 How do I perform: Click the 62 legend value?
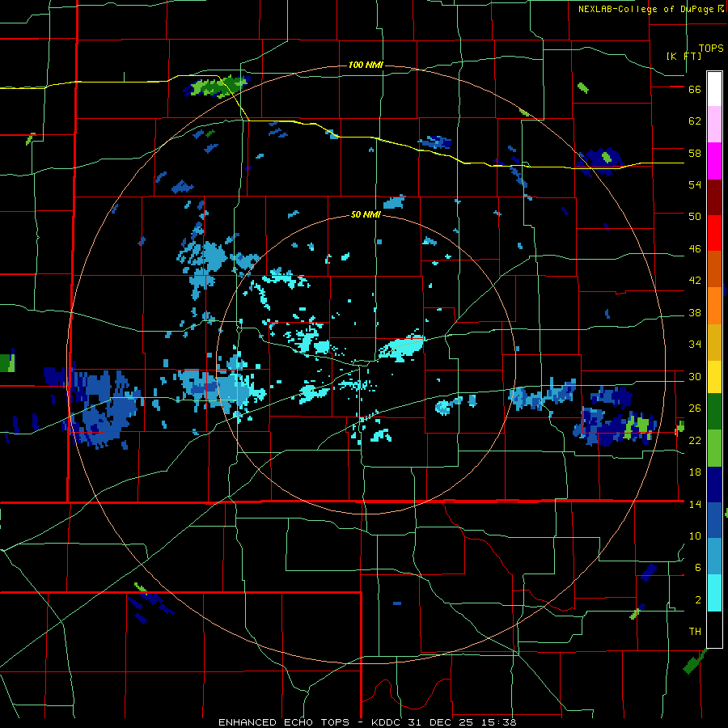pos(695,121)
